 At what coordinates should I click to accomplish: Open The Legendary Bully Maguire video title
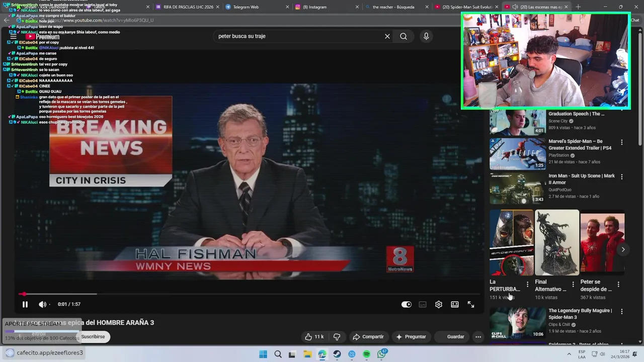[x=581, y=314]
